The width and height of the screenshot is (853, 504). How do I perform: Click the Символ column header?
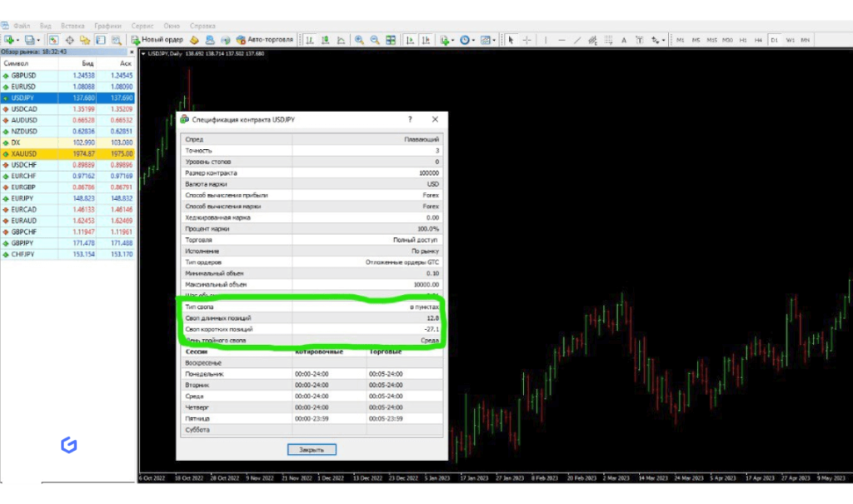(29, 63)
